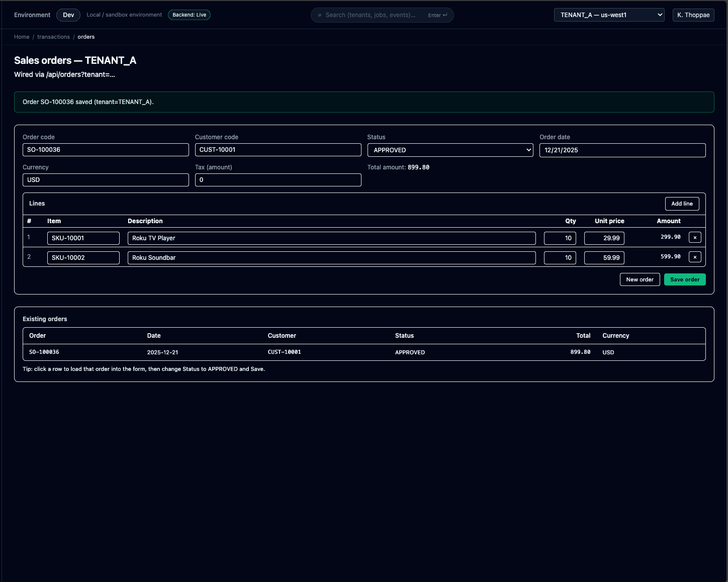Click the Customer code input
Screen dimensions: 728x582
coord(278,150)
